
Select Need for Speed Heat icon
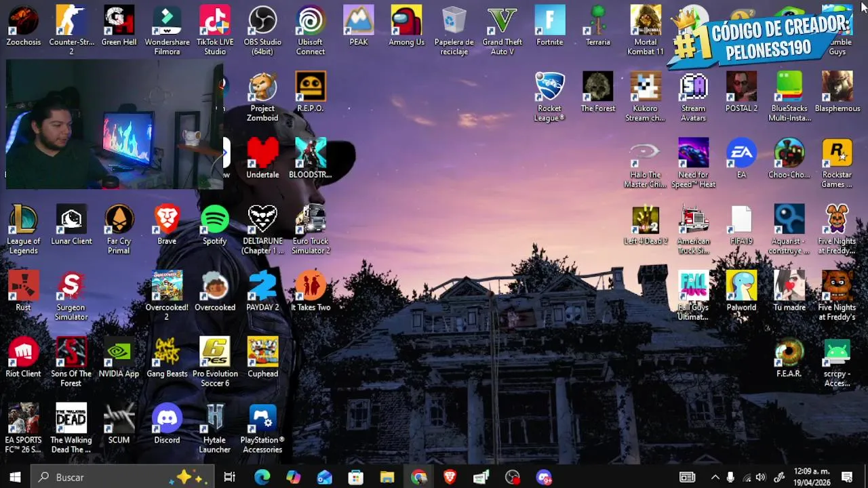point(693,164)
